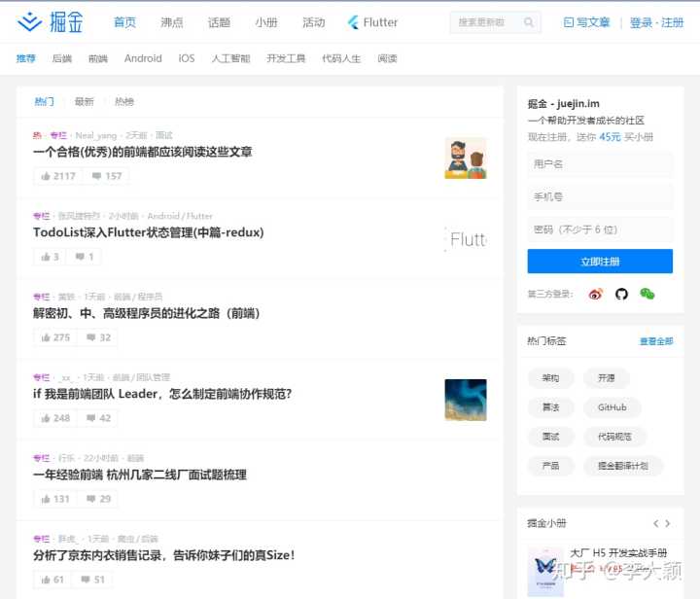
Task: Select the 代码规范 hot tag
Action: (x=614, y=437)
